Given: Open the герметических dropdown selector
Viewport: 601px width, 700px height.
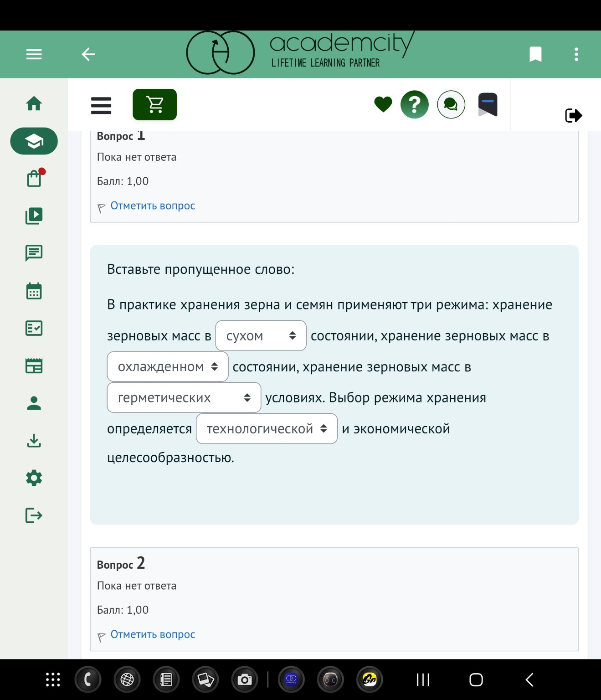Looking at the screenshot, I should (x=184, y=397).
